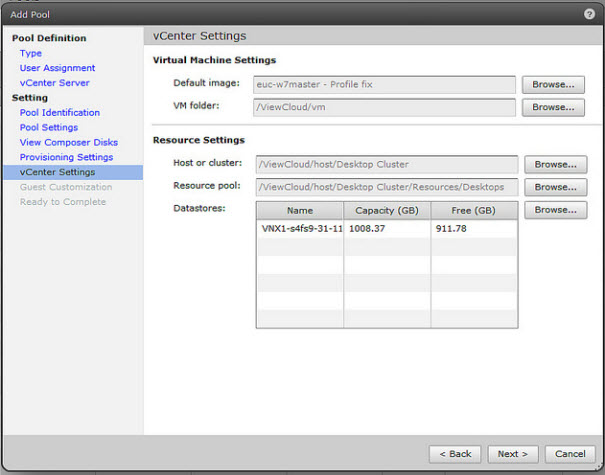This screenshot has height=475, width=605.
Task: Click the Default image field
Action: click(x=384, y=85)
